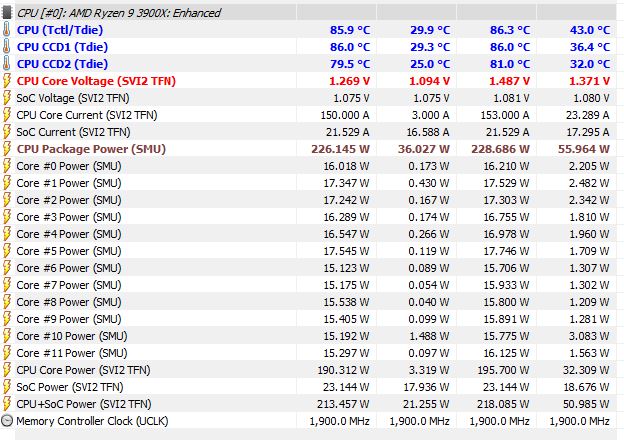The width and height of the screenshot is (624, 440).
Task: Click the 1.487 V maximum core voltage value
Action: (x=509, y=81)
